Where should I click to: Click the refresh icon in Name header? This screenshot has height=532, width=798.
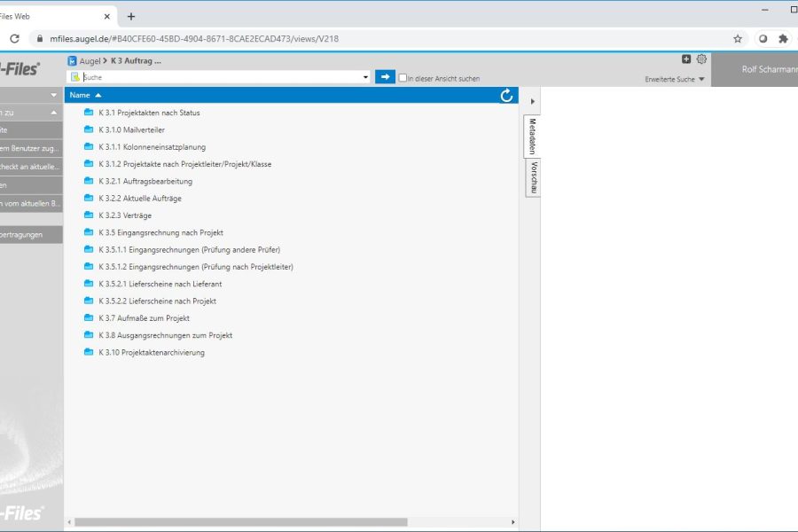point(506,96)
